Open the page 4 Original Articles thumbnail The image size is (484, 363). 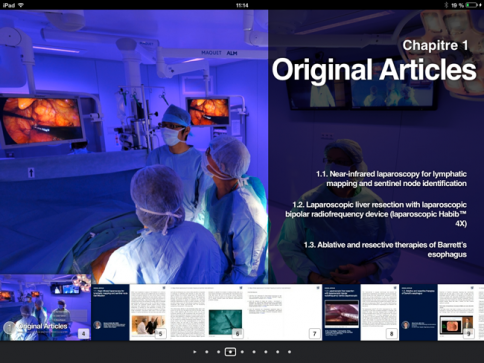[45, 307]
